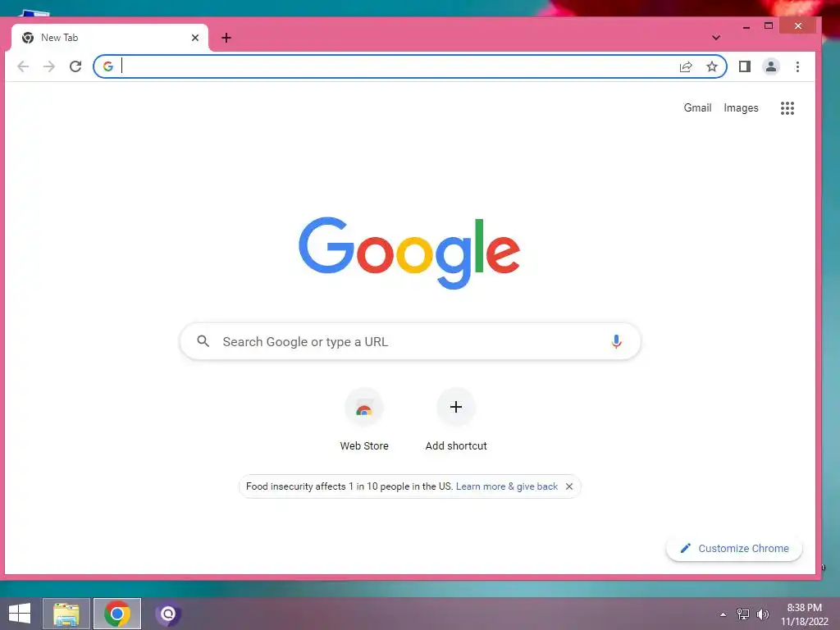Viewport: 840px width, 630px height.
Task: Click the Google logo
Action: coord(409,252)
